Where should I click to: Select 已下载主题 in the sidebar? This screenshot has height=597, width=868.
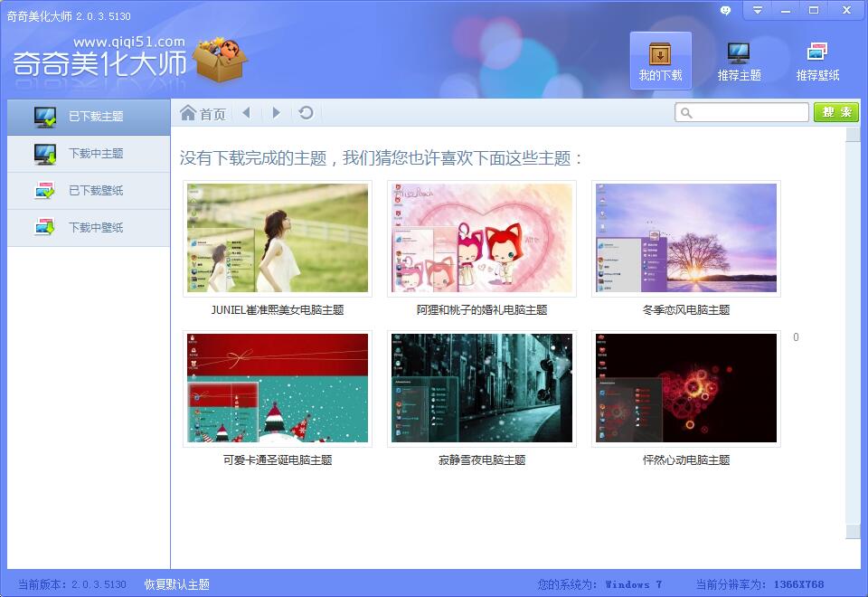89,117
